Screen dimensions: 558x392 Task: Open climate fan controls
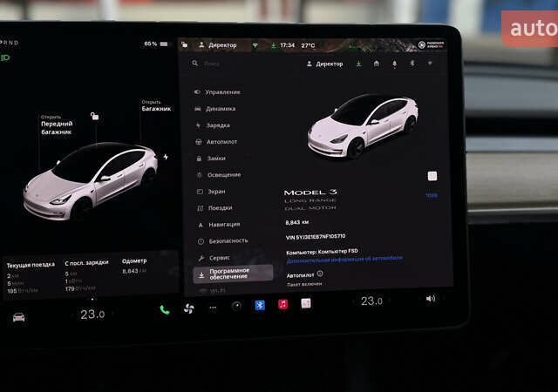(x=189, y=308)
